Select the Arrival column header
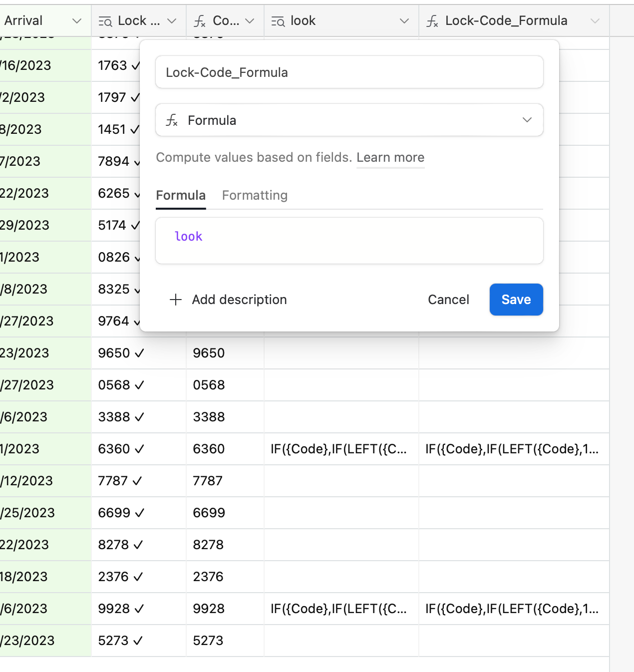The height and width of the screenshot is (672, 634). pyautogui.click(x=45, y=21)
